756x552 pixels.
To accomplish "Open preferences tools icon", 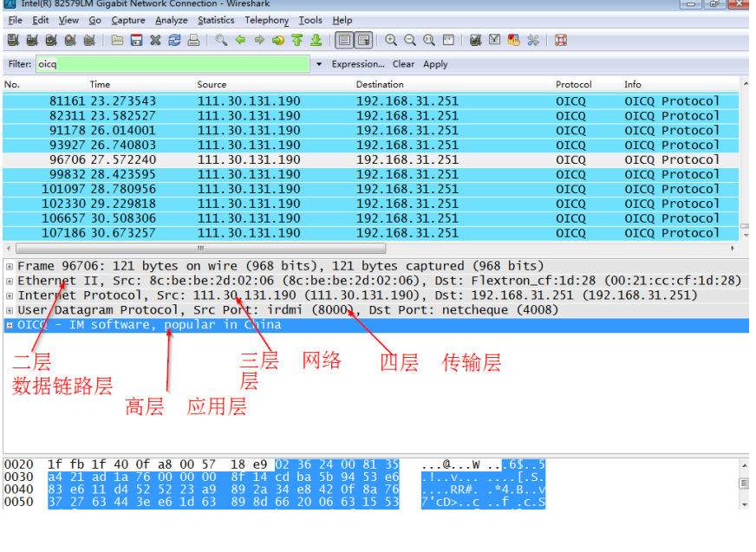I will coord(533,40).
